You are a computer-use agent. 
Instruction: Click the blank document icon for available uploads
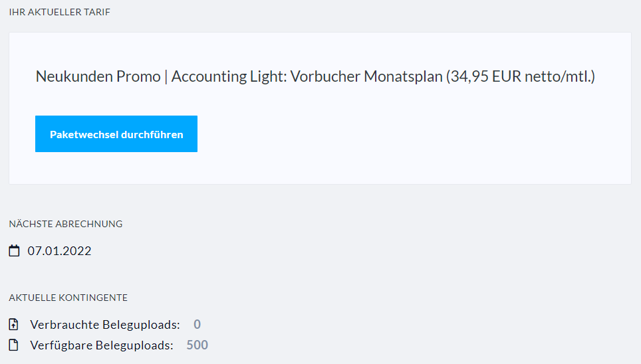tap(13, 345)
